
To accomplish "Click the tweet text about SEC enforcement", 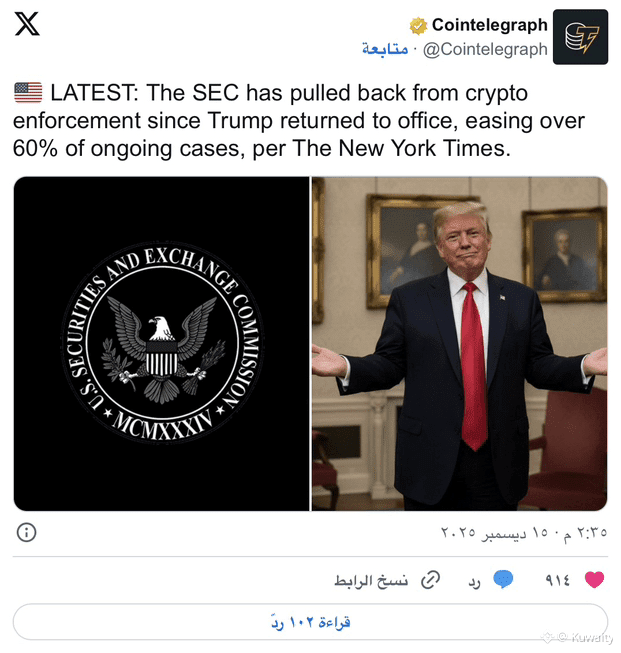I will point(299,120).
